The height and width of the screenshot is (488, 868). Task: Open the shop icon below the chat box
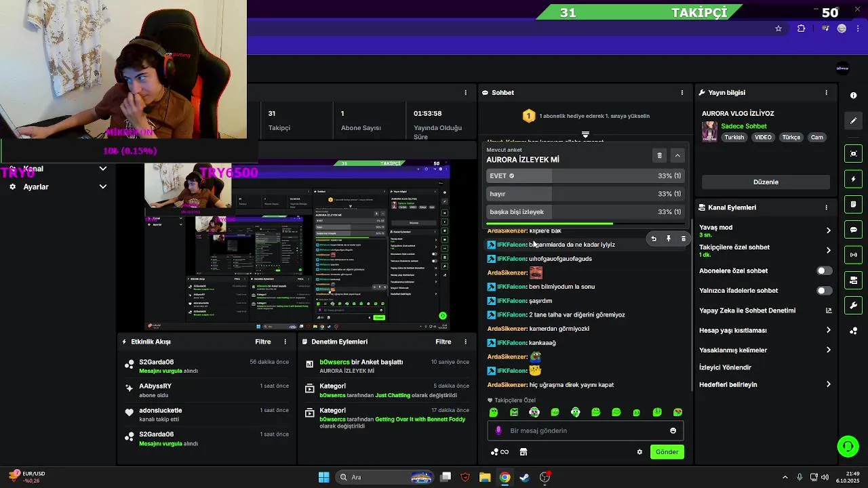click(524, 452)
